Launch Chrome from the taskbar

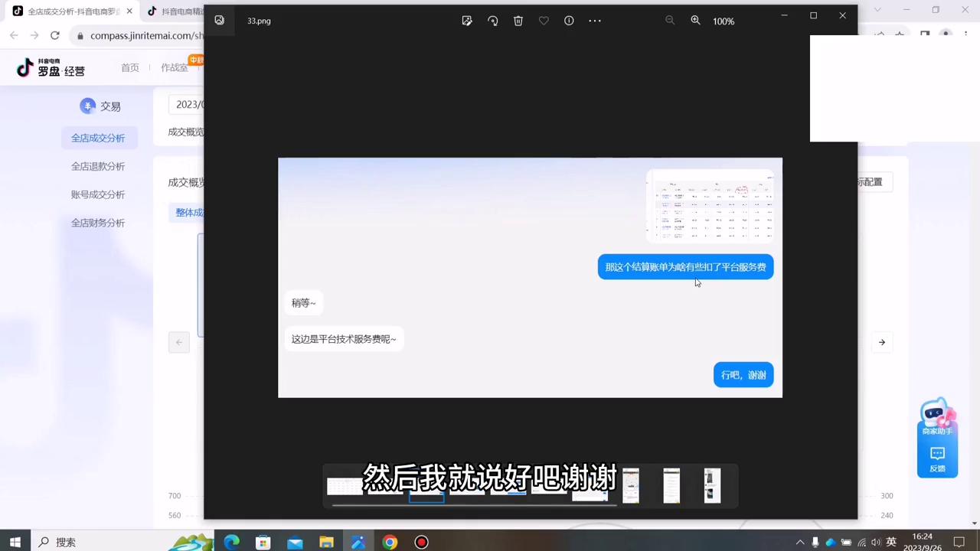click(x=390, y=543)
